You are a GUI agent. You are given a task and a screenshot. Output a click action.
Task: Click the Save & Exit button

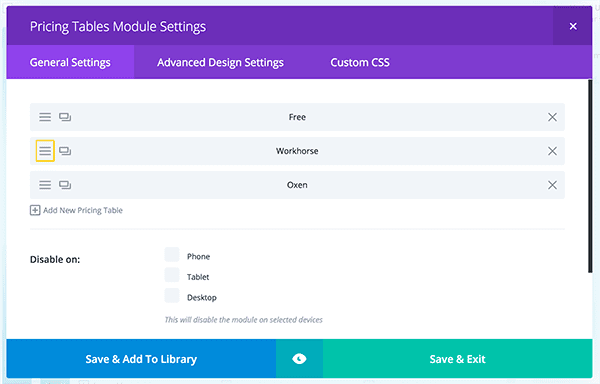tap(458, 359)
